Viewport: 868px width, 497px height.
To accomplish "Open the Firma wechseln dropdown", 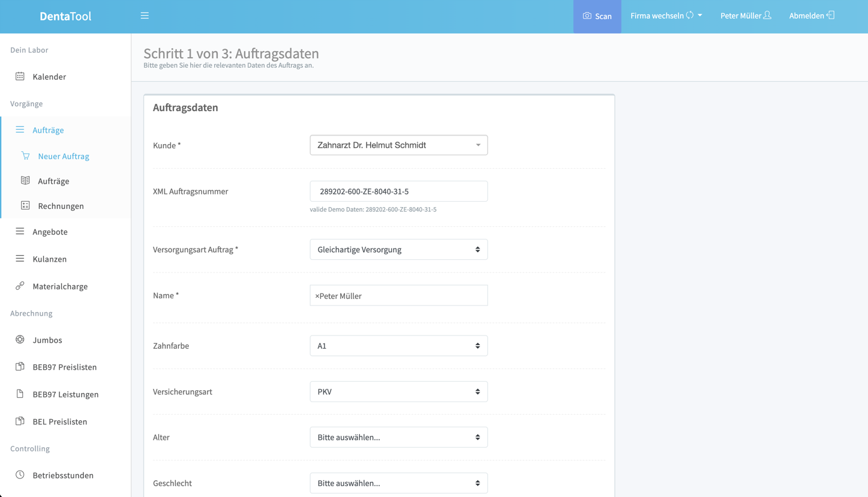I will click(x=666, y=16).
